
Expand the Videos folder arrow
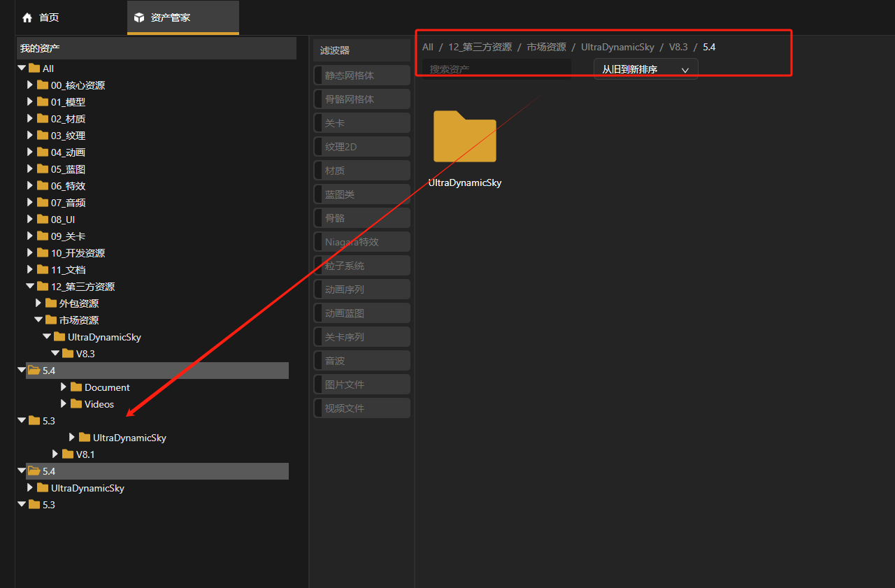(x=64, y=404)
